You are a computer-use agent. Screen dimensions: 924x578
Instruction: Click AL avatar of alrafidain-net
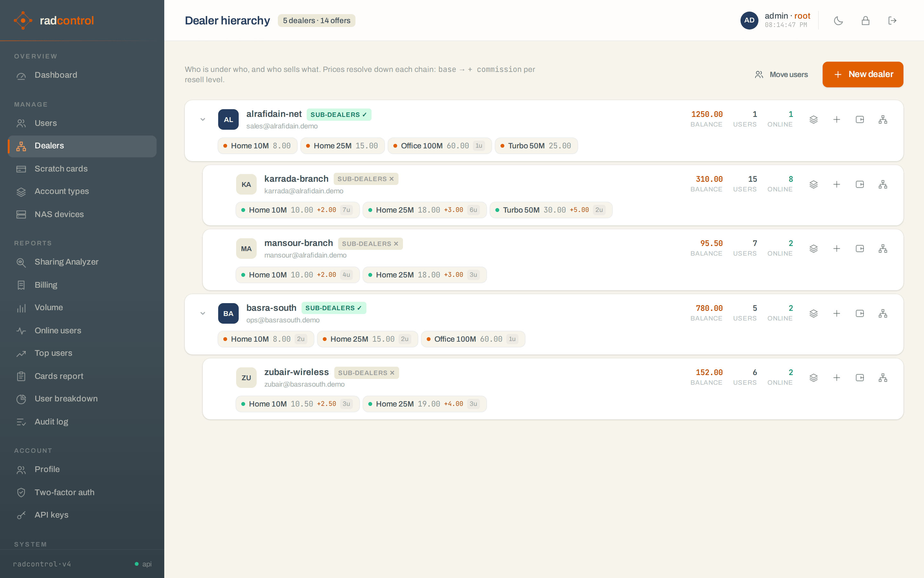(228, 120)
